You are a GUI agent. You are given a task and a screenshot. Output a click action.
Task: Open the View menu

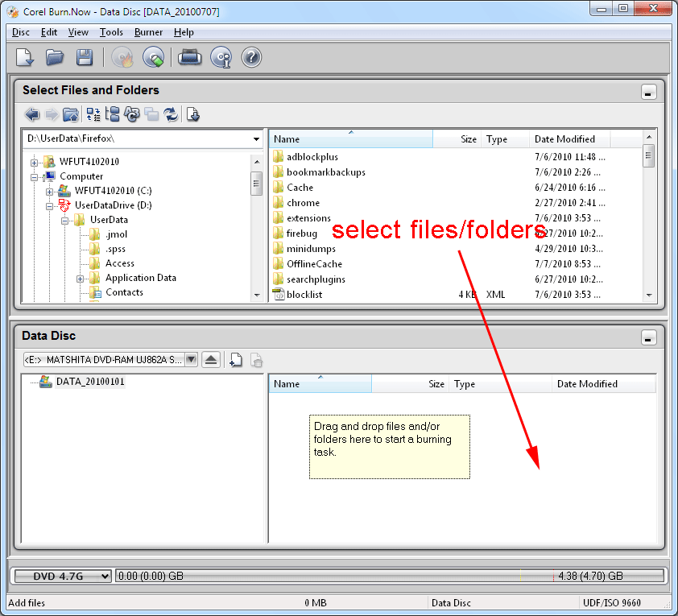click(x=78, y=32)
